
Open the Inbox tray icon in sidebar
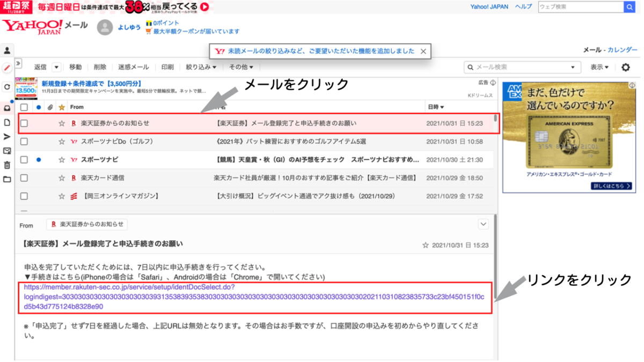(7, 108)
